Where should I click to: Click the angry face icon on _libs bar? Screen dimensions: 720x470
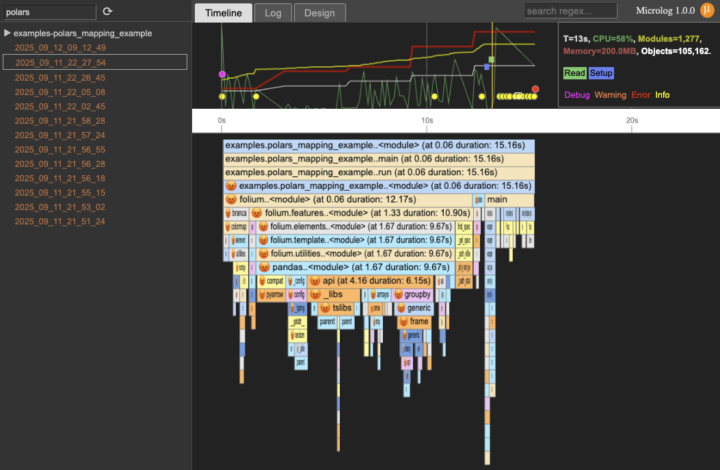(315, 294)
